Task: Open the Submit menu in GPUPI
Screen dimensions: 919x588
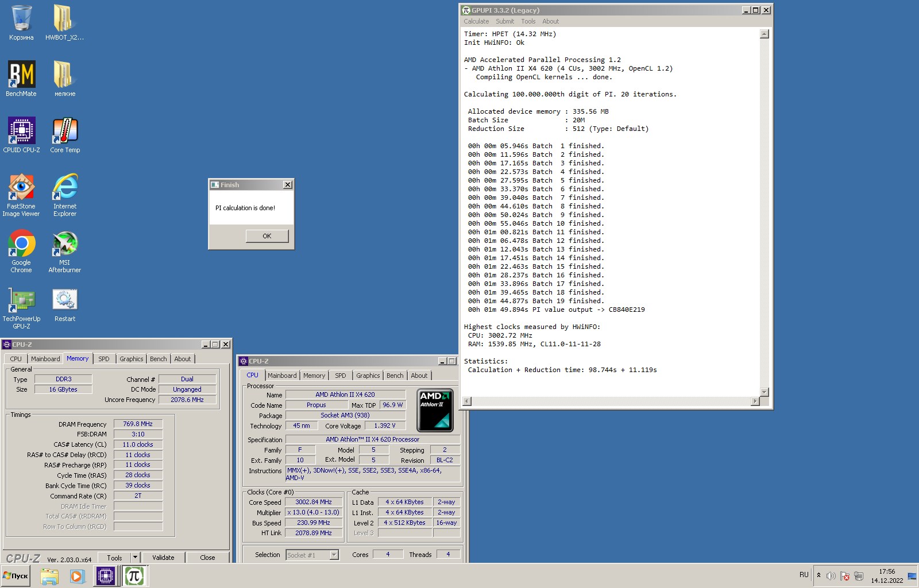Action: pos(505,21)
